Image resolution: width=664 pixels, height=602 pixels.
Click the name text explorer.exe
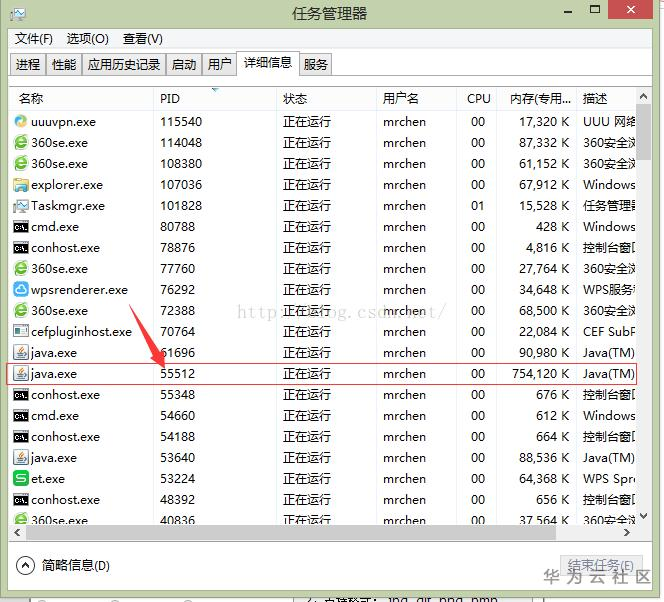67,185
